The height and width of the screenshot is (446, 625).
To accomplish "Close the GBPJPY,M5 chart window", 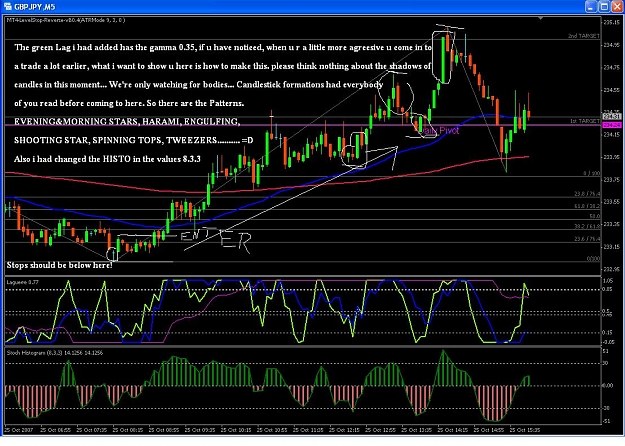I will (x=617, y=6).
